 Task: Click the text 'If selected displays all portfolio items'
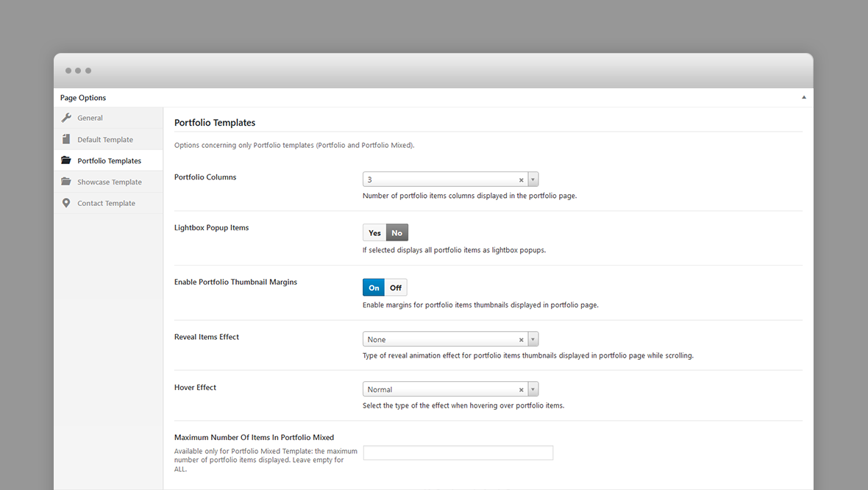coord(454,250)
